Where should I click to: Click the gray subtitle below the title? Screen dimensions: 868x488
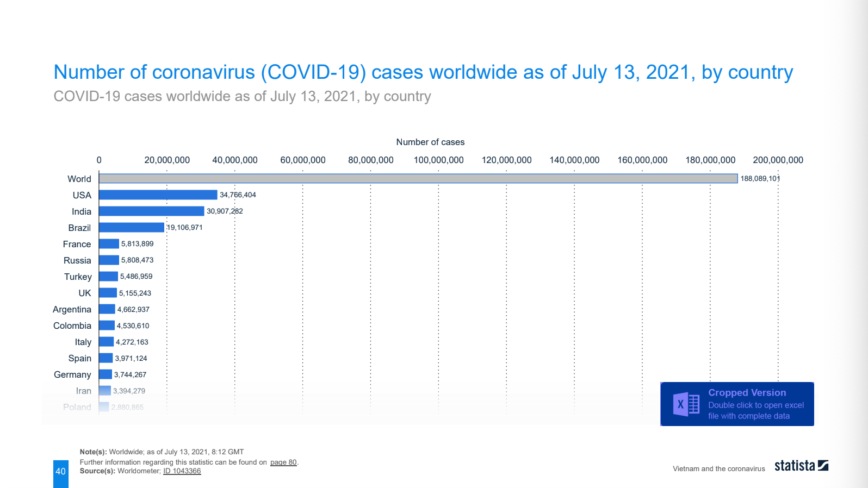click(x=242, y=97)
